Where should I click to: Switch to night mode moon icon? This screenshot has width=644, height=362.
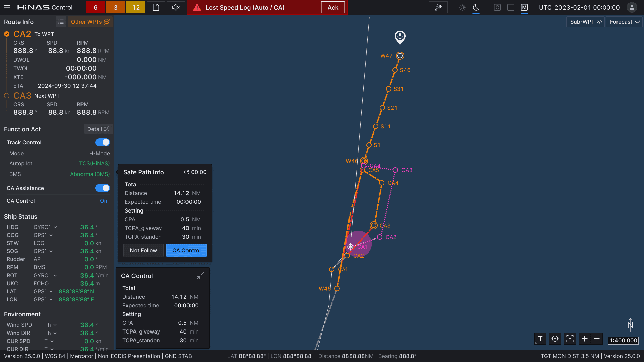(476, 7)
